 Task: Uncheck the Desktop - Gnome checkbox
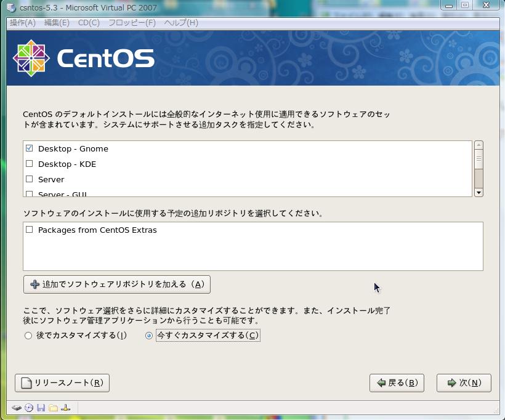[30, 148]
